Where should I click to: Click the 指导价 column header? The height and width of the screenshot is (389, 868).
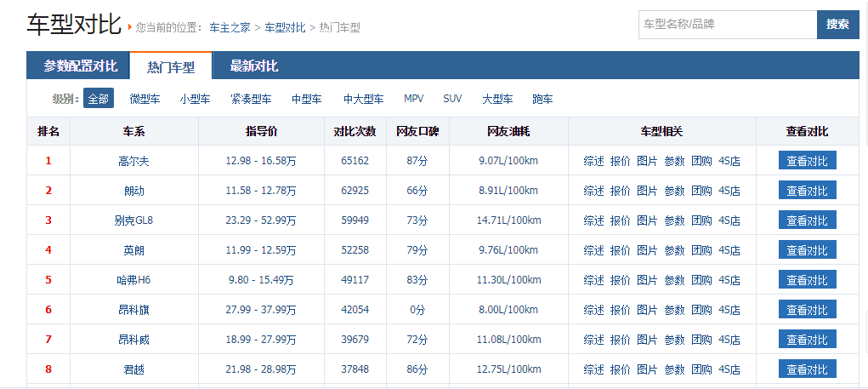click(x=261, y=131)
